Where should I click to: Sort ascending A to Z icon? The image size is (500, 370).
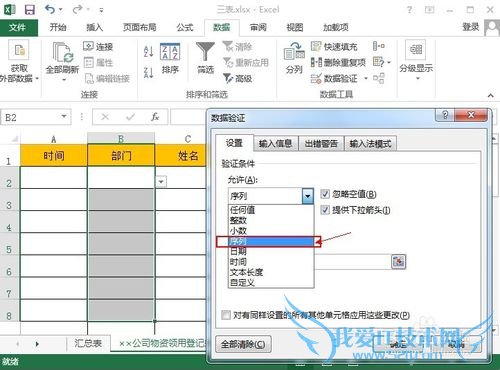(x=148, y=51)
